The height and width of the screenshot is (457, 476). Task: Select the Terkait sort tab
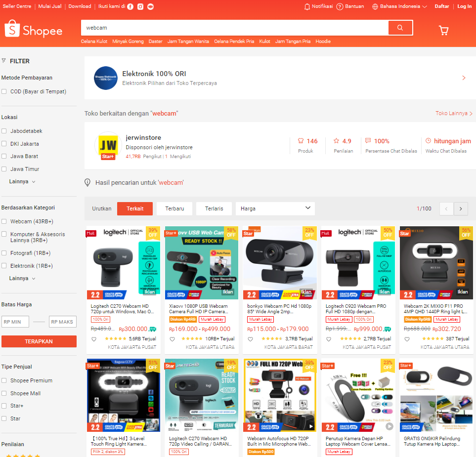click(x=135, y=209)
